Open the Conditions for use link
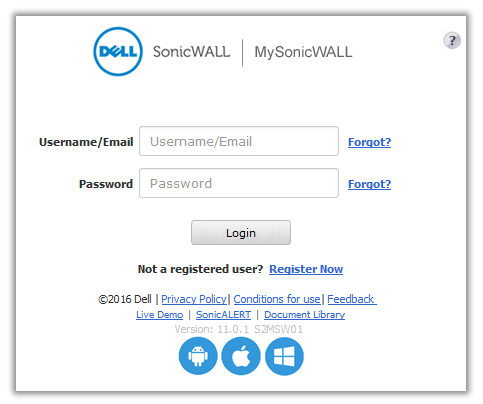Viewport: 483px width, 404px height. pyautogui.click(x=277, y=299)
